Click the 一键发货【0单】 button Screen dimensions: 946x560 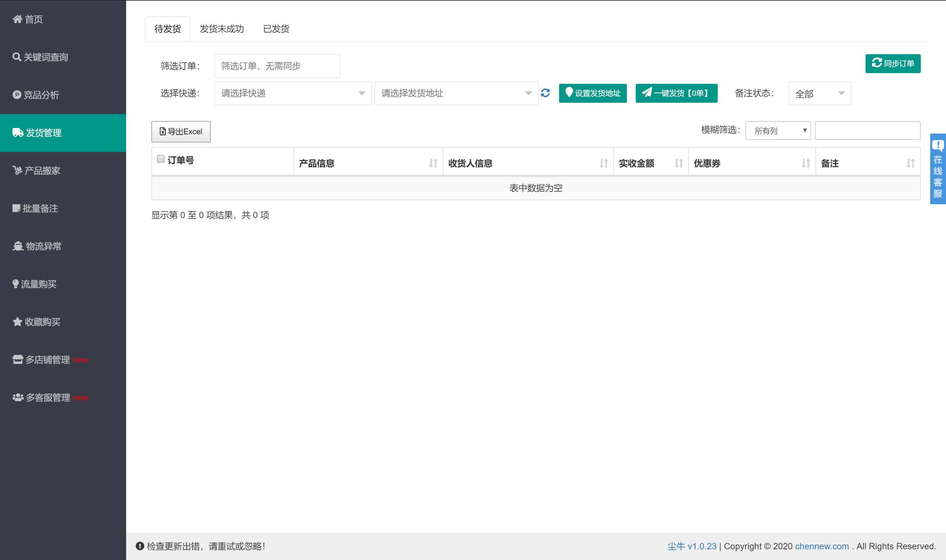(676, 93)
